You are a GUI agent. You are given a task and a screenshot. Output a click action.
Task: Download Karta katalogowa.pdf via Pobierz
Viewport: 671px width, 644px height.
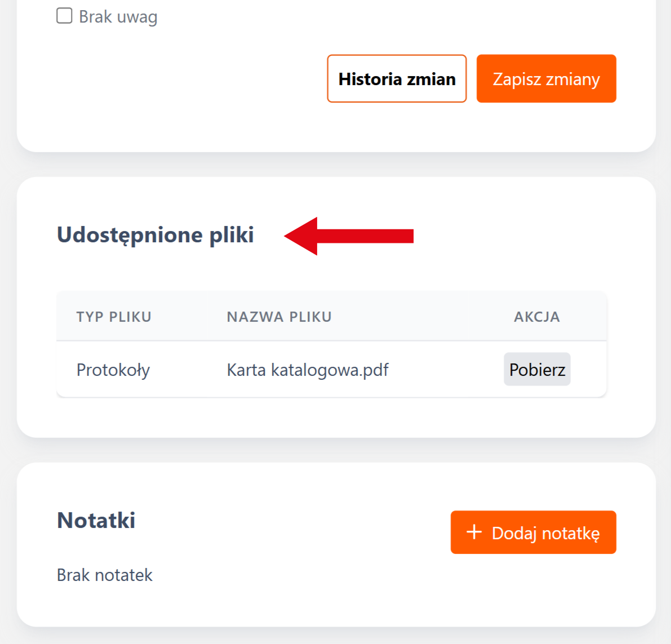point(537,370)
